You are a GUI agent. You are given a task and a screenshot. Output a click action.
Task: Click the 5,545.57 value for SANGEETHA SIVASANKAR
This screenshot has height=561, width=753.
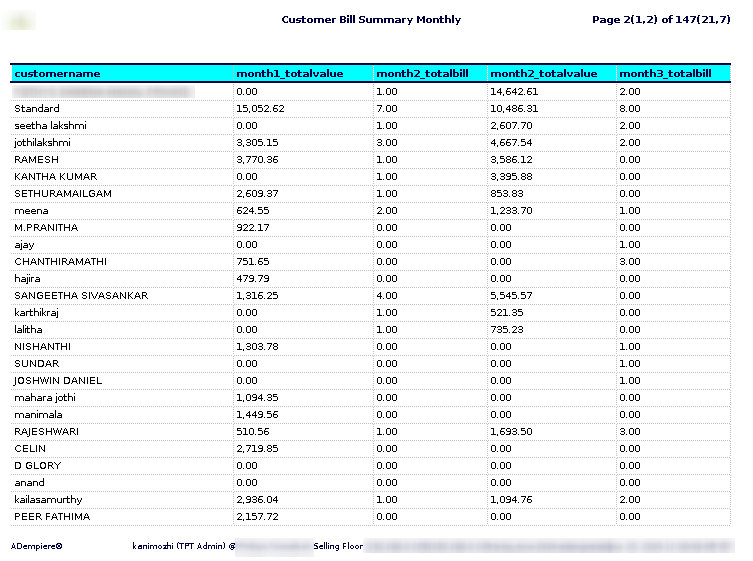(x=511, y=296)
